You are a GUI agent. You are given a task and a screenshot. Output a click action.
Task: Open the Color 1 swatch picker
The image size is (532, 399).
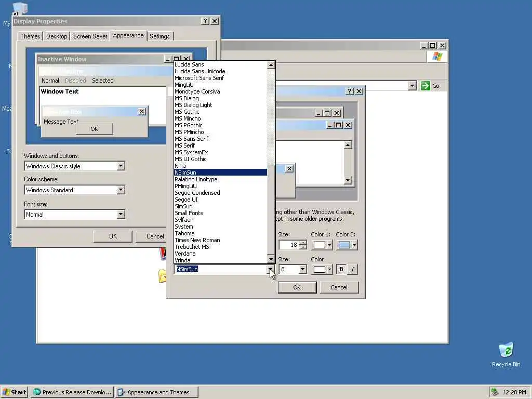[x=322, y=245]
